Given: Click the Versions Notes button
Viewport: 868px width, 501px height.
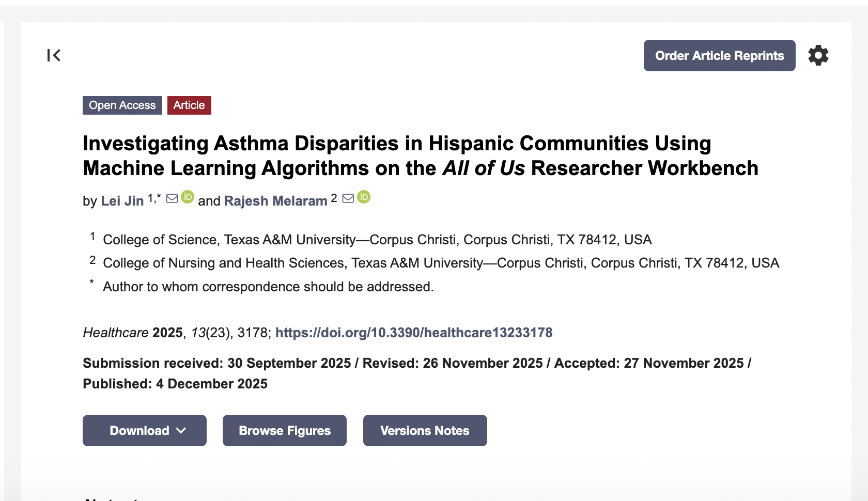Looking at the screenshot, I should click(425, 430).
